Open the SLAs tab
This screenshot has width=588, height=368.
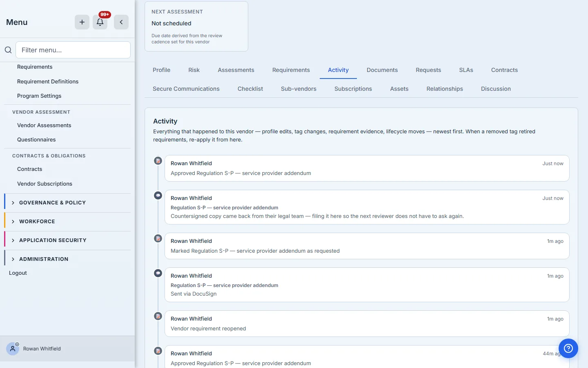pyautogui.click(x=466, y=70)
